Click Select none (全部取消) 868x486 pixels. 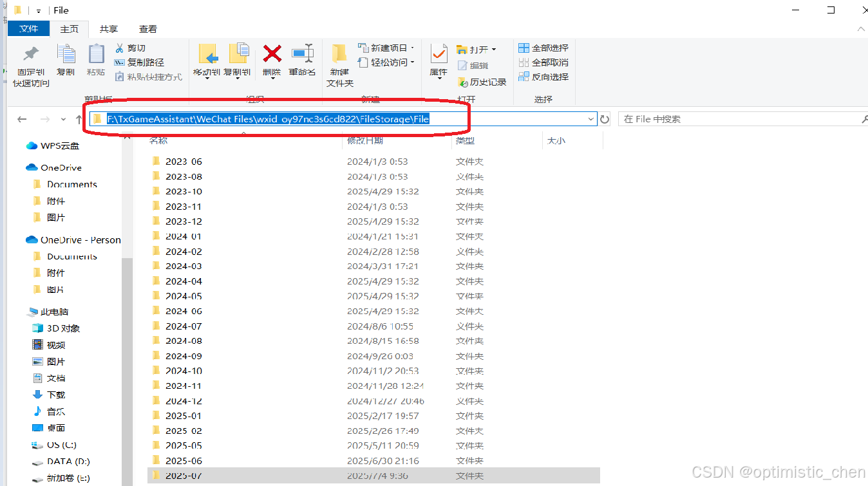pos(543,62)
